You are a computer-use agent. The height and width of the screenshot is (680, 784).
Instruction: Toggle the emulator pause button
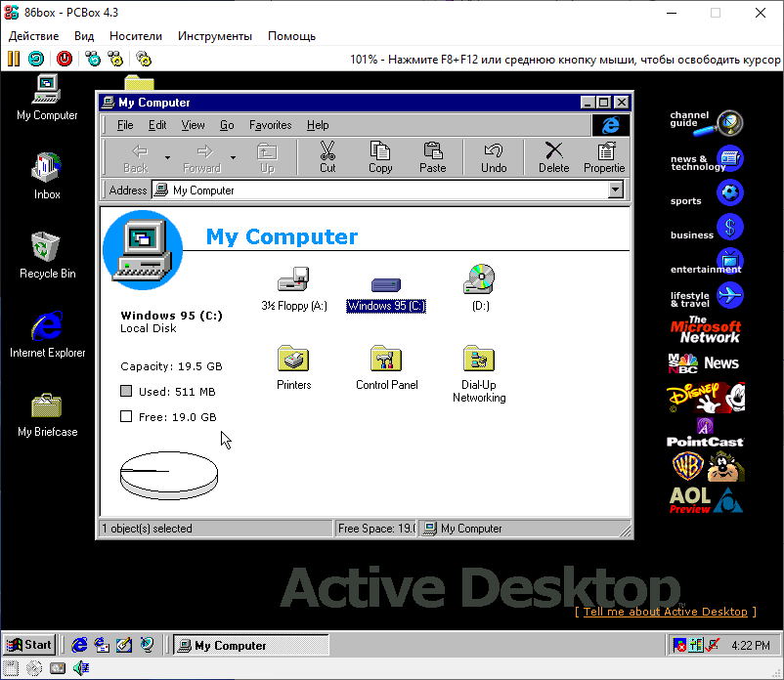[x=14, y=59]
